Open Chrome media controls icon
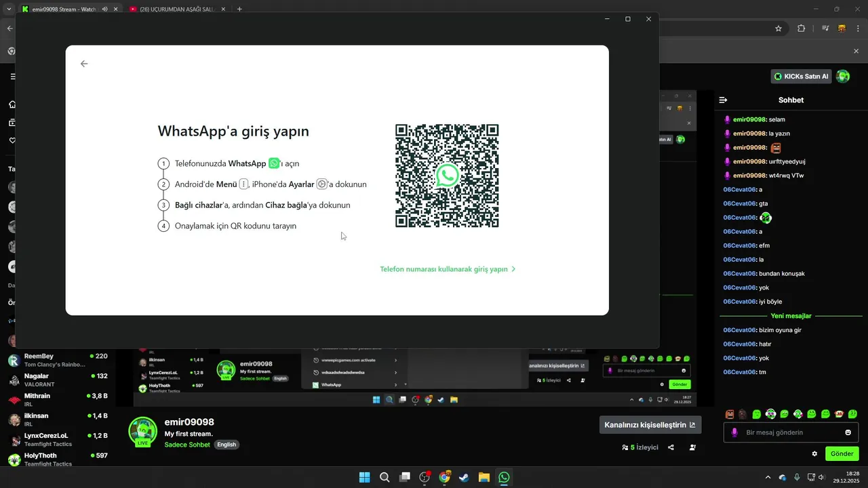This screenshot has height=488, width=868. [x=825, y=28]
